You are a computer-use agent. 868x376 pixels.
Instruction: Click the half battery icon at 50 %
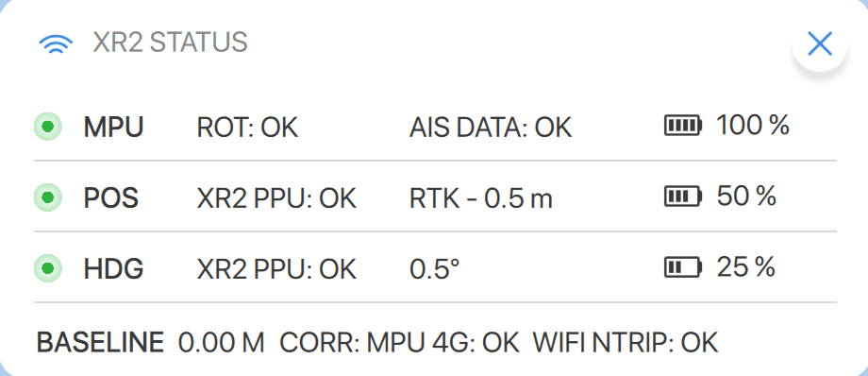click(x=683, y=197)
